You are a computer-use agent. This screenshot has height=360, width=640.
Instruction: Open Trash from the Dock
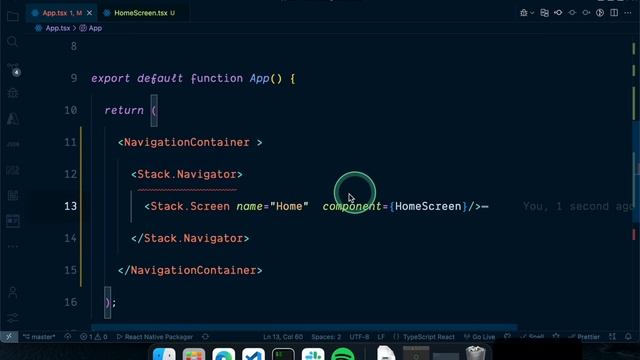475,353
